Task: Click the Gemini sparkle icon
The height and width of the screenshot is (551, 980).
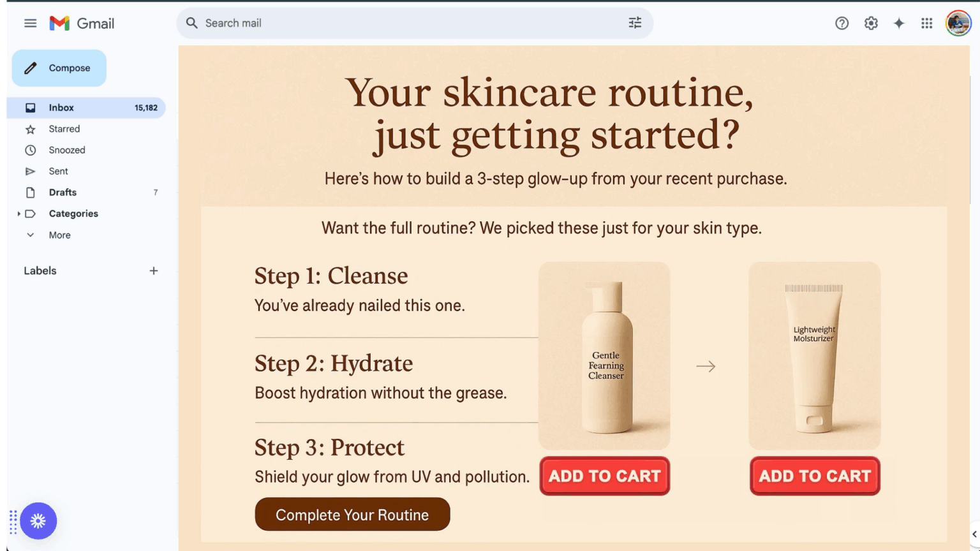Action: click(x=899, y=24)
